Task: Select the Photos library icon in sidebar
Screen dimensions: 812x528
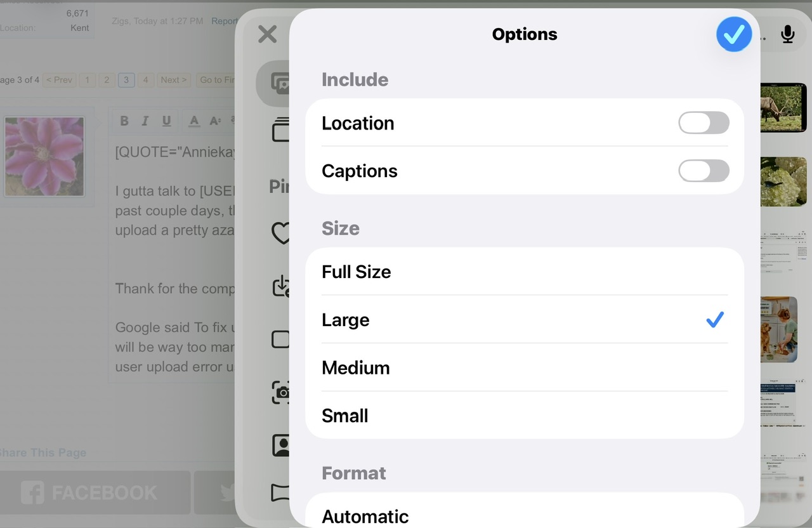Action: (278, 83)
